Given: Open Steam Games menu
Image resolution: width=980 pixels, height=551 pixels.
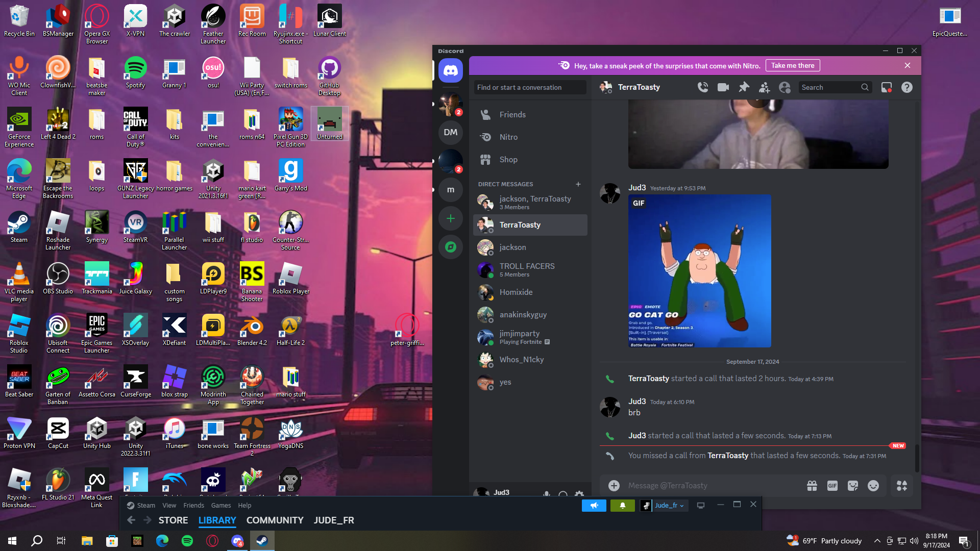Looking at the screenshot, I should tap(221, 505).
